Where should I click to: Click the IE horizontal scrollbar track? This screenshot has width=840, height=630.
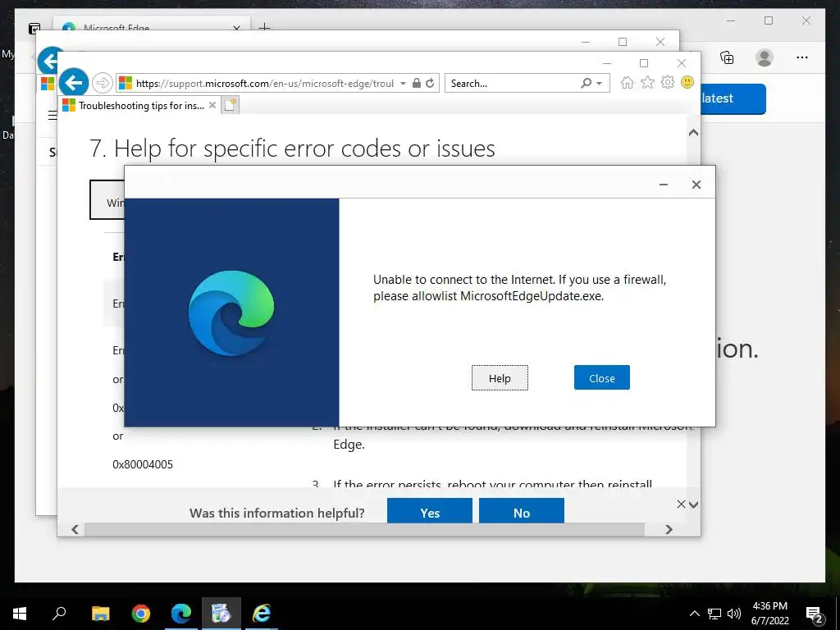point(364,529)
